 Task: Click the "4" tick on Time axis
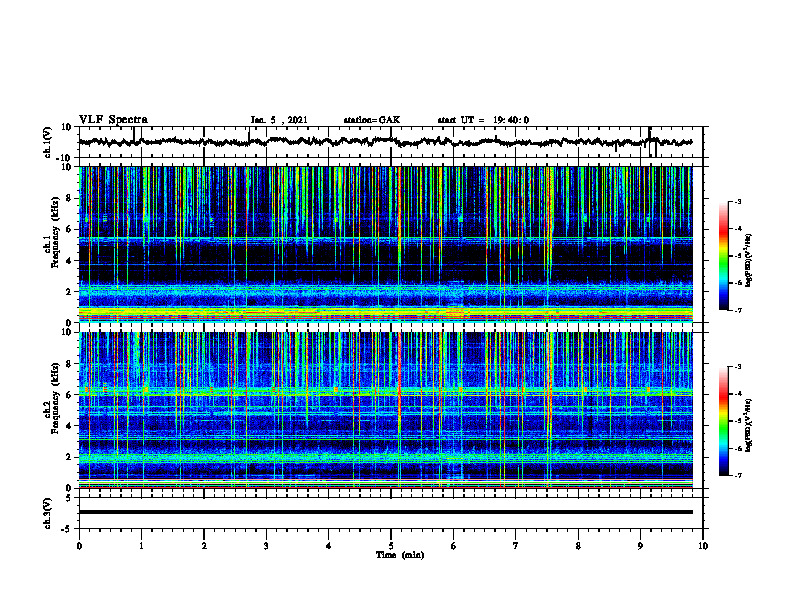pyautogui.click(x=328, y=546)
